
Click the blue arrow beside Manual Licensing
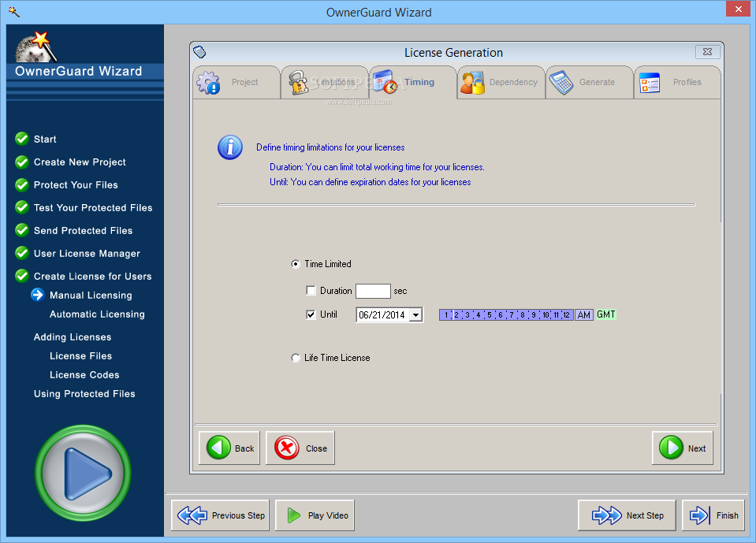(x=38, y=295)
